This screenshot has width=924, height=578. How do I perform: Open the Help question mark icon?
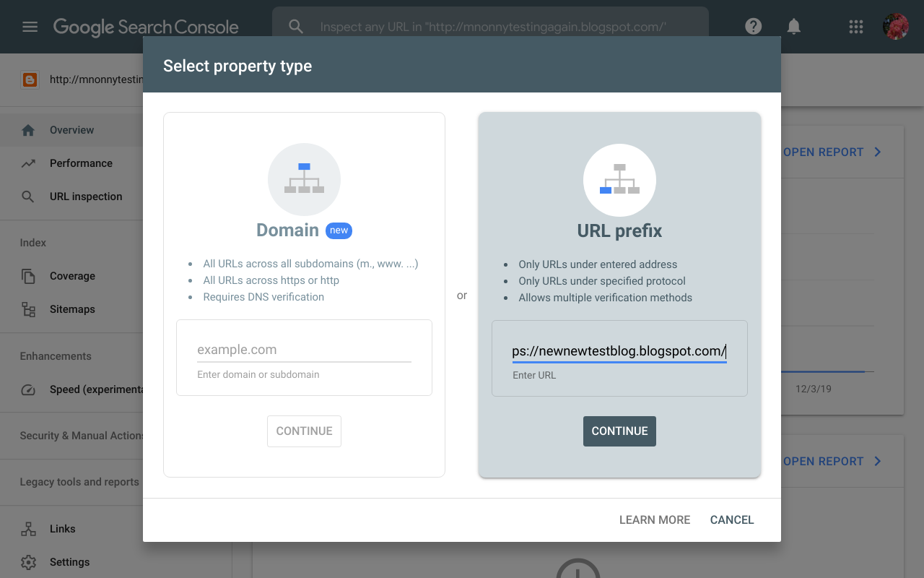click(x=754, y=27)
